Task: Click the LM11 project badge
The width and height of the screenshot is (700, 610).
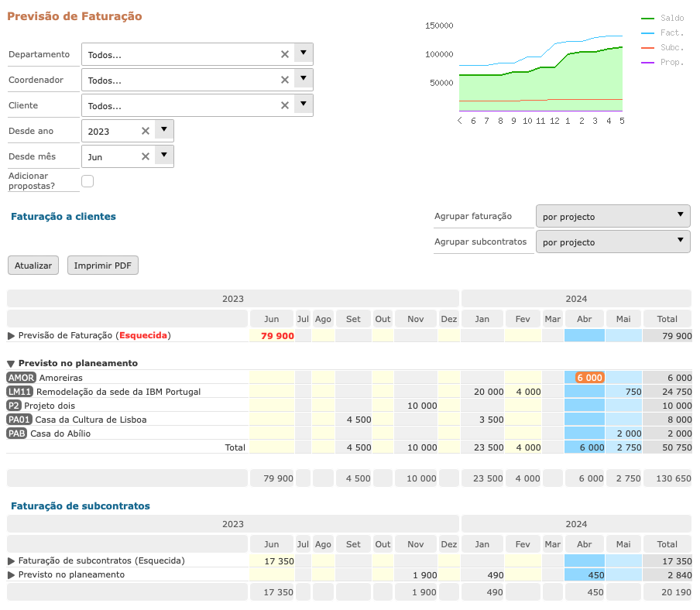Action: 19,392
